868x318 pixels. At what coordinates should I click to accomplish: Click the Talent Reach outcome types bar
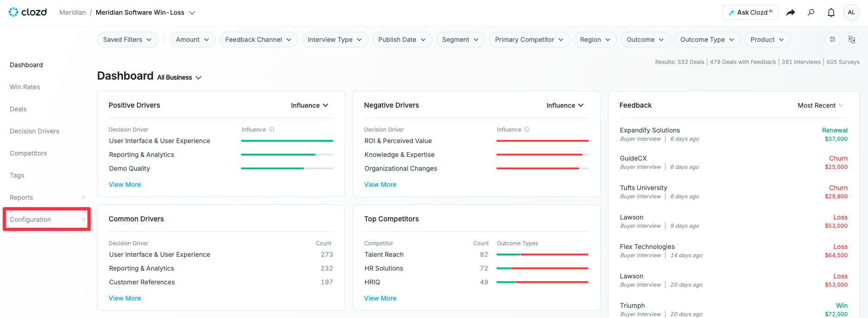click(543, 254)
